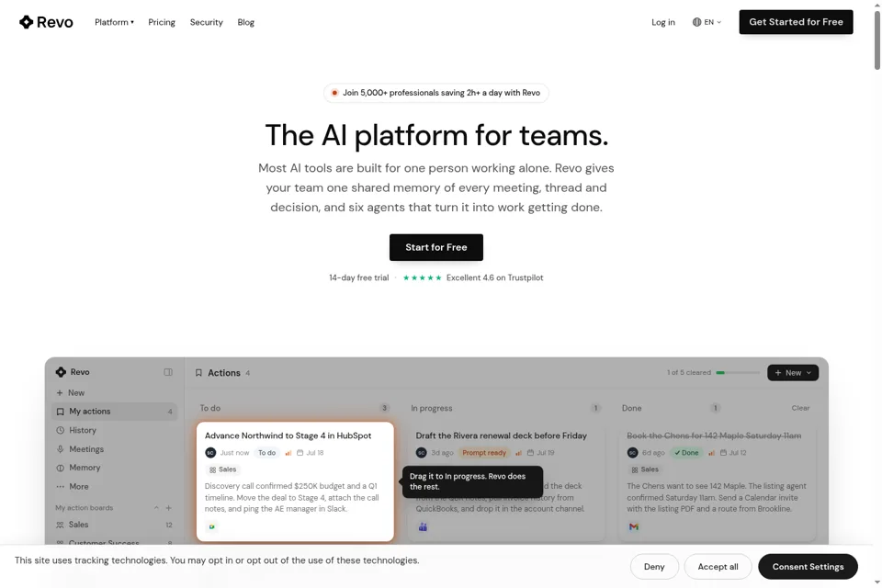The width and height of the screenshot is (882, 588).
Task: Click the Sales tag on the Chens card
Action: [645, 469]
